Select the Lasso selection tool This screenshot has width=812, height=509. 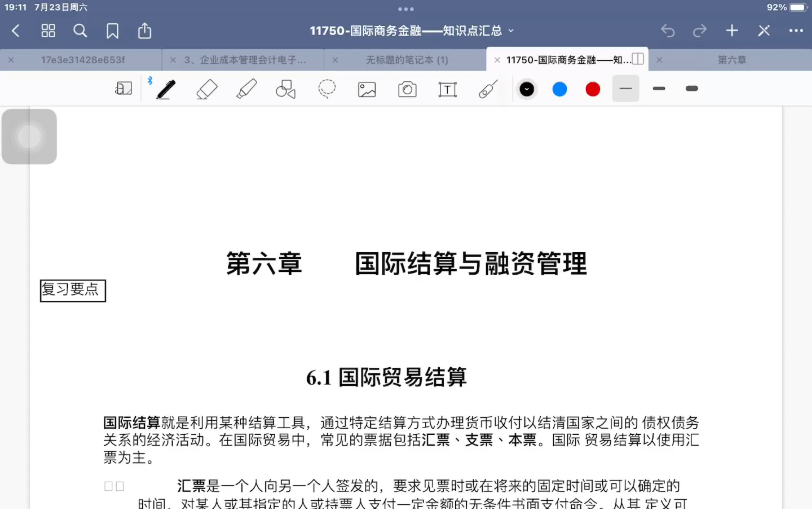(327, 88)
